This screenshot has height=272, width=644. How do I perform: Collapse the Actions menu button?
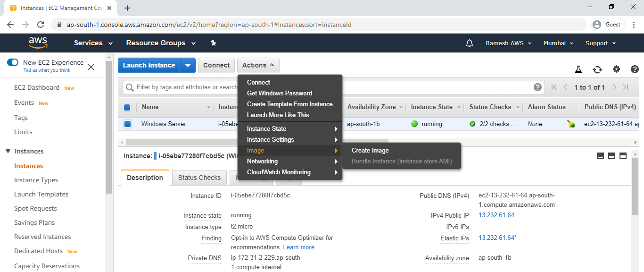pyautogui.click(x=258, y=65)
